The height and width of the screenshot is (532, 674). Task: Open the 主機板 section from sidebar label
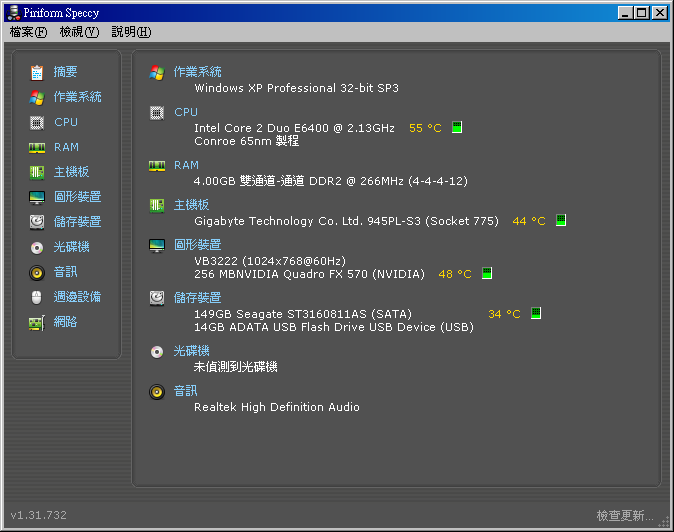tap(71, 172)
